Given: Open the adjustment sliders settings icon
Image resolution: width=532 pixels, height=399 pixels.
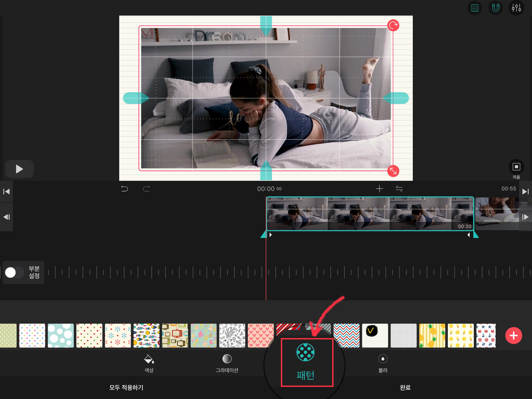Looking at the screenshot, I should pyautogui.click(x=516, y=8).
